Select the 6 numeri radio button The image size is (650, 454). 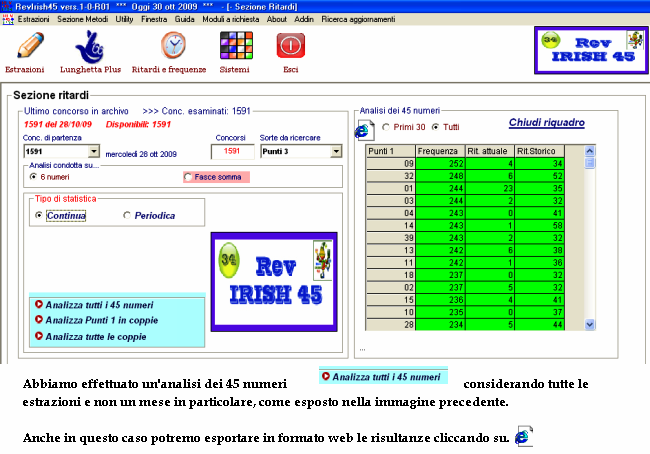click(x=34, y=177)
